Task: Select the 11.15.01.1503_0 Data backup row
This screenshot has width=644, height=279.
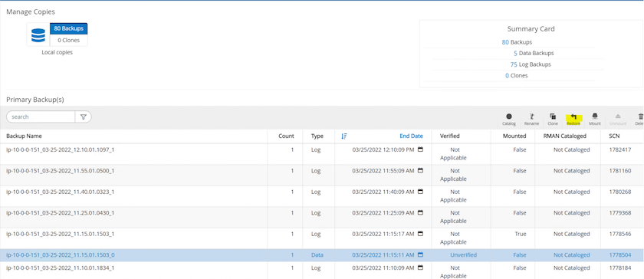Action: coord(322,254)
